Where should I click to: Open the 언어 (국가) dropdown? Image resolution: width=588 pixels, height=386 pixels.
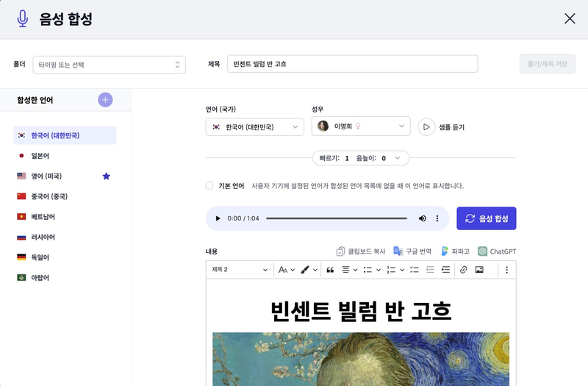tap(254, 127)
